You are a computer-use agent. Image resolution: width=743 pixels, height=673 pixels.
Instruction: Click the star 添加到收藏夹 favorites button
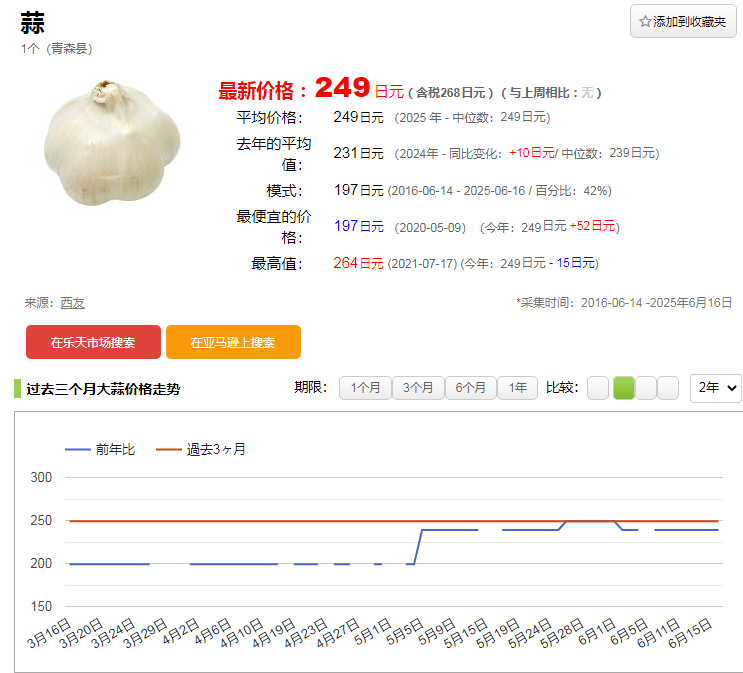683,21
